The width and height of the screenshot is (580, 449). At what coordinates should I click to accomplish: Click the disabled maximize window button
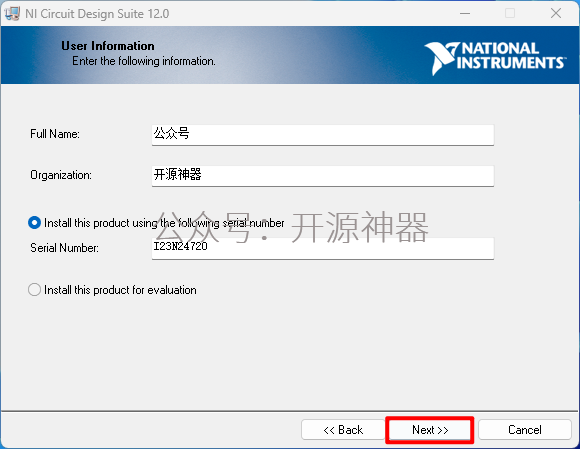tap(510, 13)
